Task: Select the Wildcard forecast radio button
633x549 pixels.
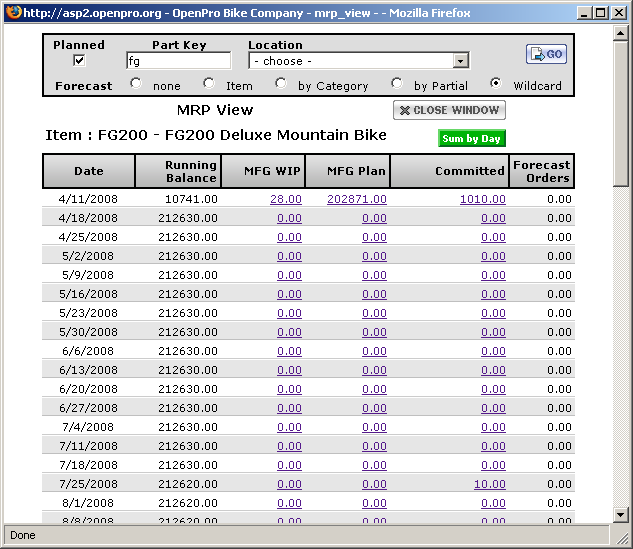Action: click(x=496, y=84)
